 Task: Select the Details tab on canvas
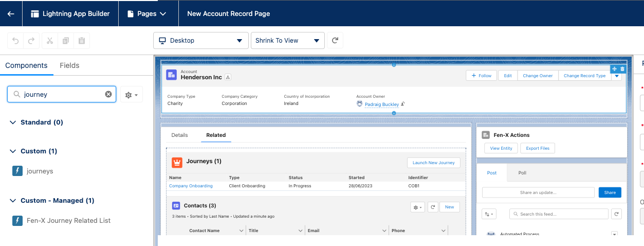(x=179, y=135)
